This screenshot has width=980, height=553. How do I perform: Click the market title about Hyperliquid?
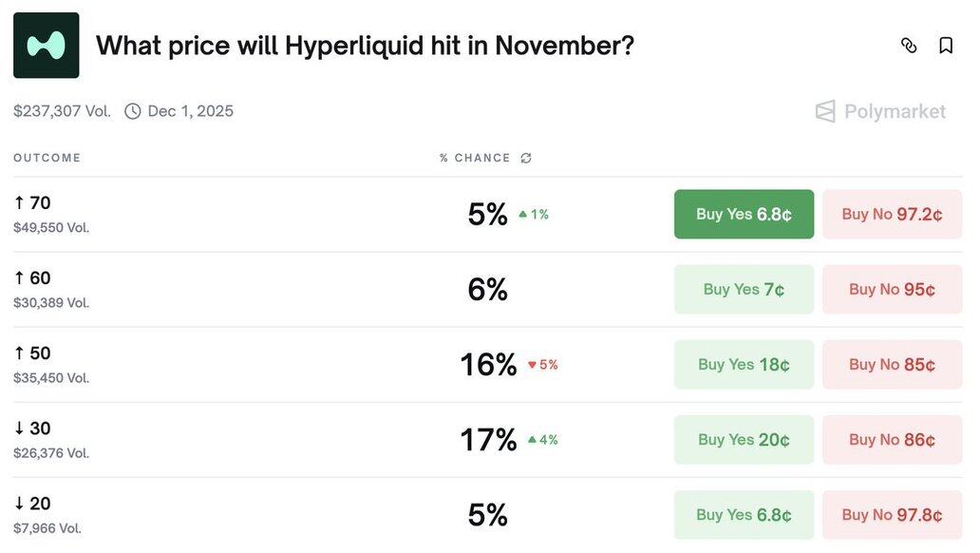tap(365, 46)
